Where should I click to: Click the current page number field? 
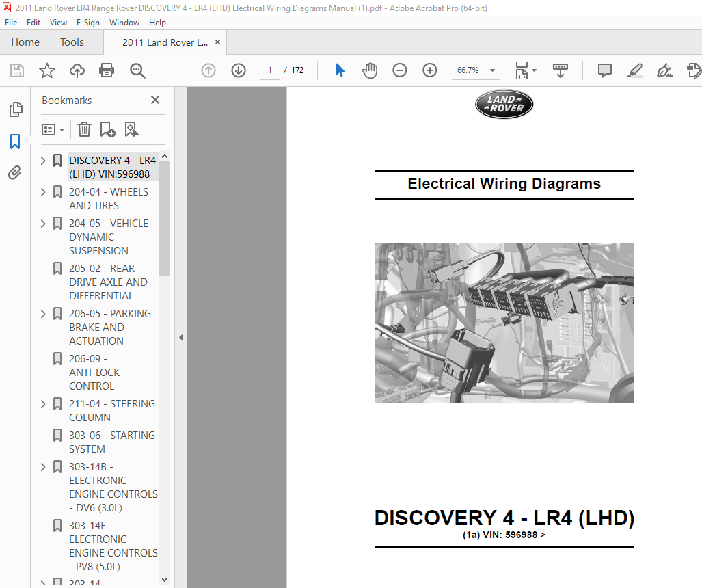pos(270,70)
